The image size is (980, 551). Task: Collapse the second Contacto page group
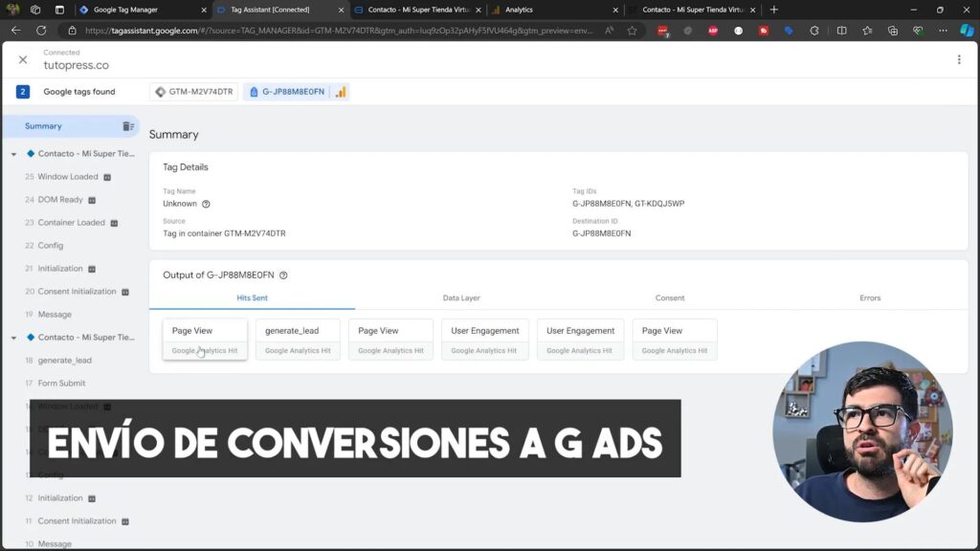tap(13, 338)
